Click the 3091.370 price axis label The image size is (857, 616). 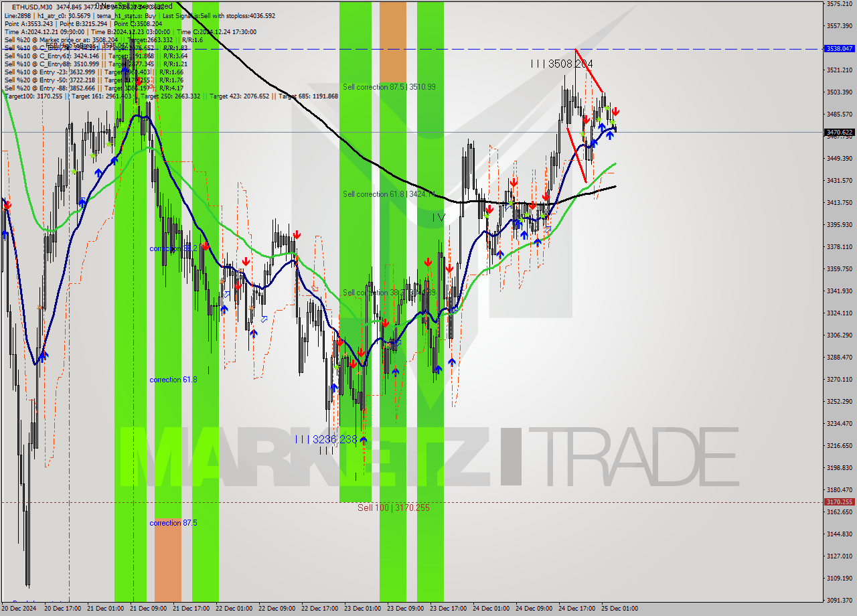839,601
